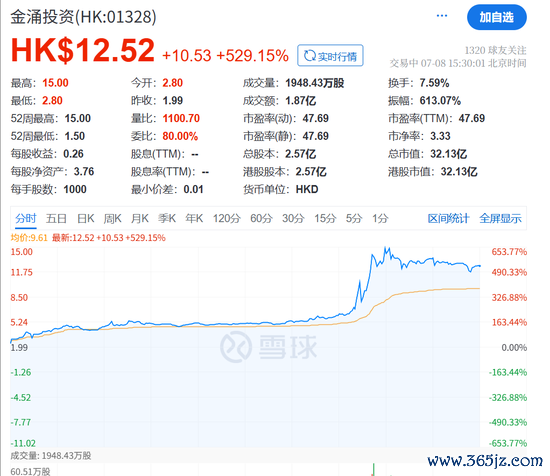Open 全屏显示 fullscreen display link
550x476 pixels.
(501, 218)
